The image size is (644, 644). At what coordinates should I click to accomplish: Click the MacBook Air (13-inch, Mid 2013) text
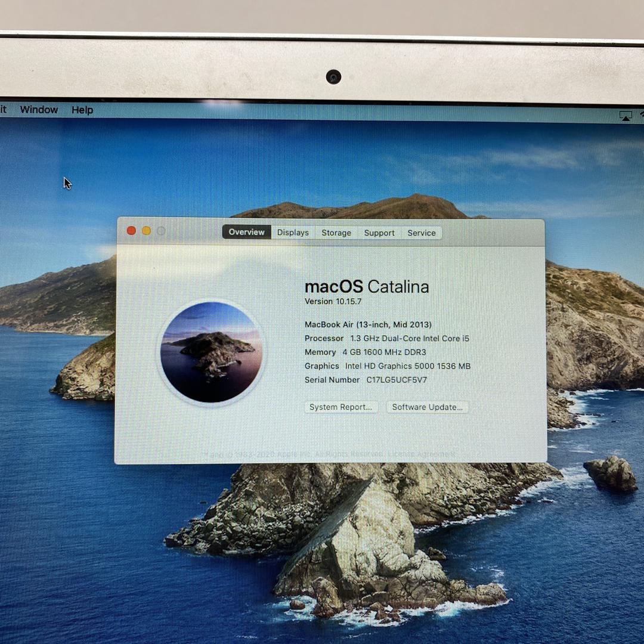(368, 324)
